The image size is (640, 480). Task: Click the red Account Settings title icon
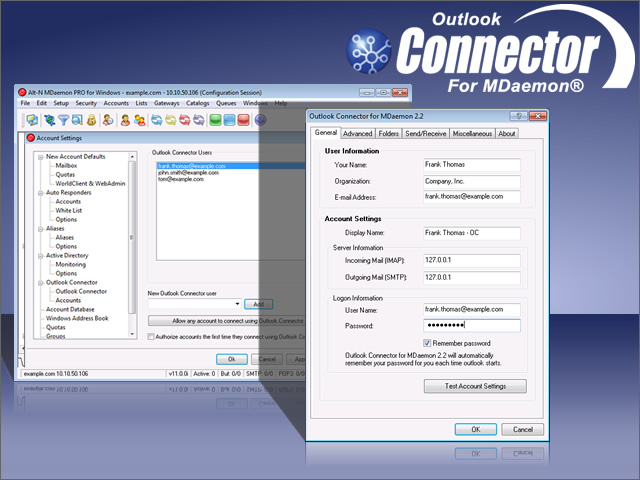31,138
